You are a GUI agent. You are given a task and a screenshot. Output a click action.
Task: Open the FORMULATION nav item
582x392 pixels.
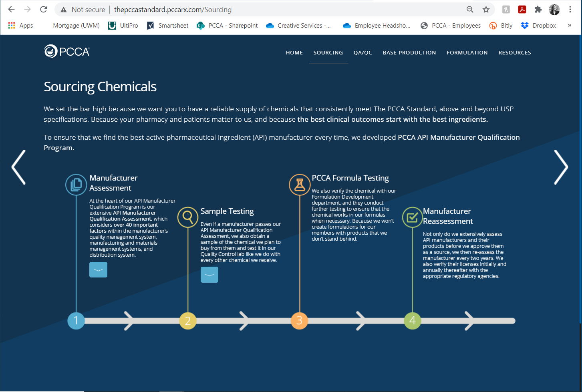click(467, 52)
